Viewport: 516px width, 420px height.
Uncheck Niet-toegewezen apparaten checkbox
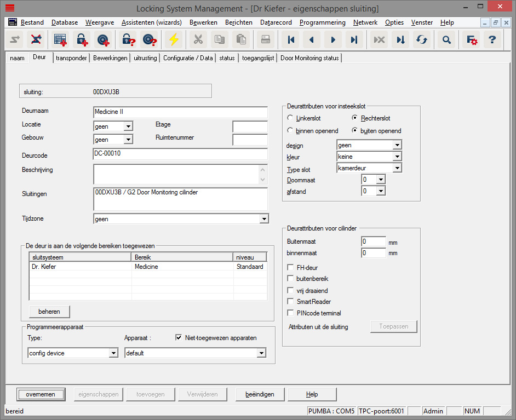179,338
